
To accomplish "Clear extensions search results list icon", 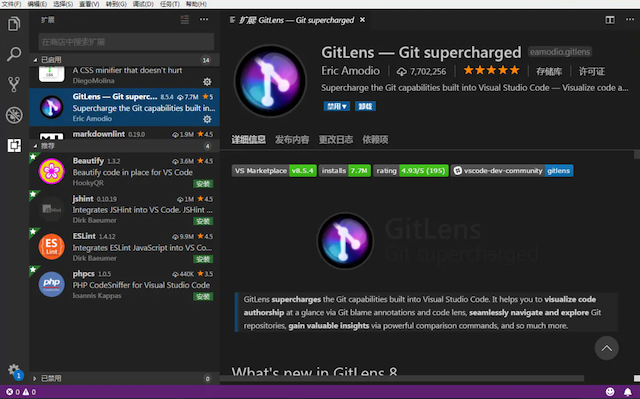I will click(185, 20).
